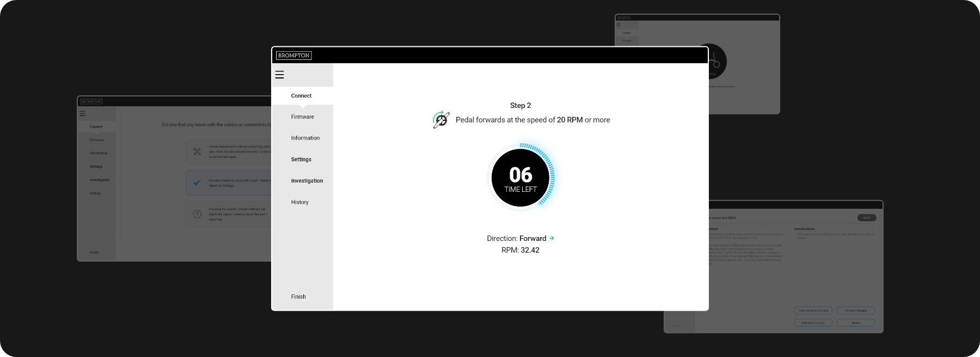This screenshot has width=980, height=357.
Task: Click the Brompton logo in main window
Action: 293,56
